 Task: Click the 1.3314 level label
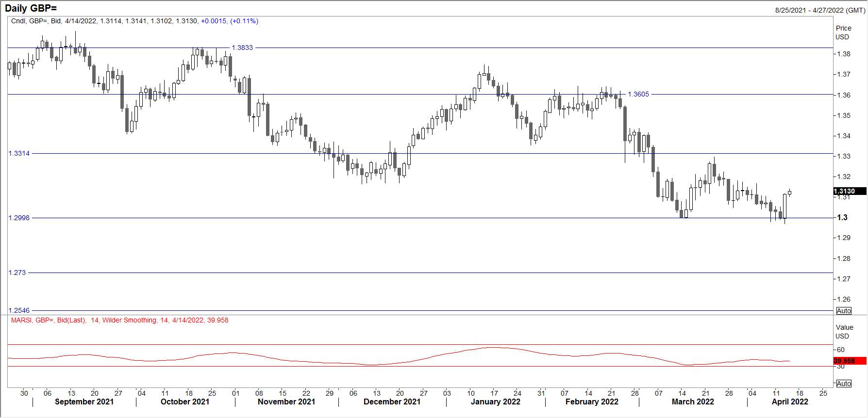[19, 153]
